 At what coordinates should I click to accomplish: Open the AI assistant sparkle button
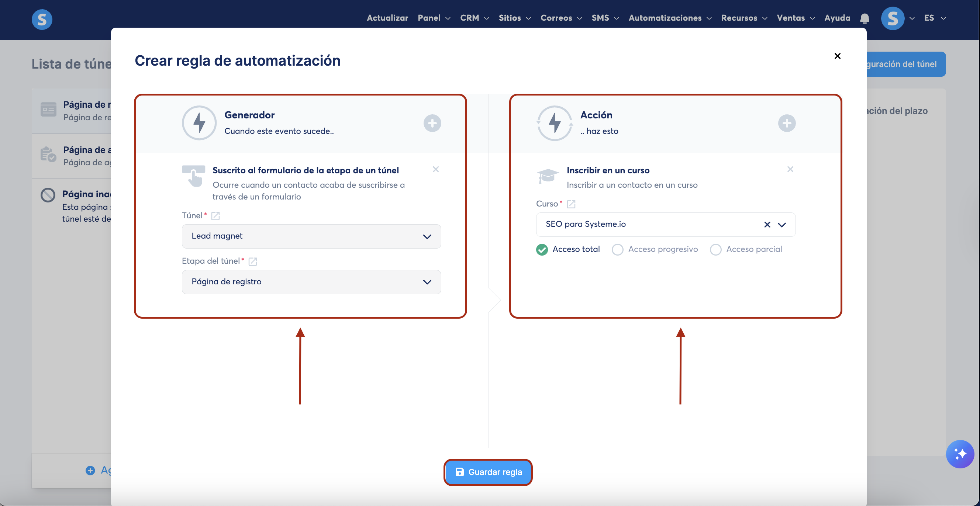pyautogui.click(x=959, y=454)
